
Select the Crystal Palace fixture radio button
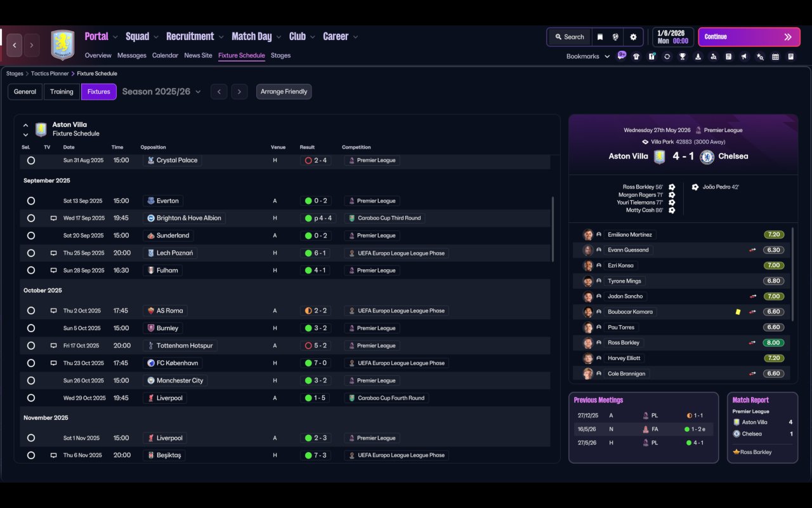point(30,161)
